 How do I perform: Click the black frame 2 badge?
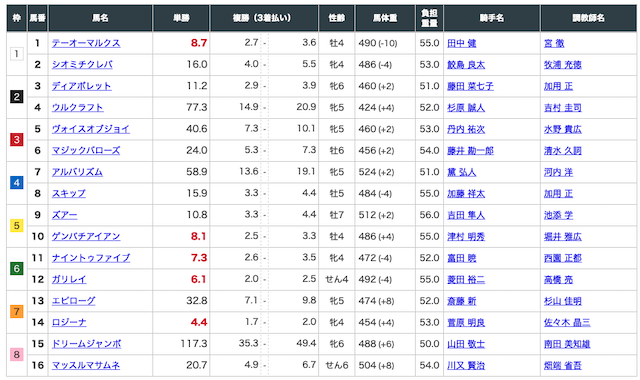[x=16, y=97]
